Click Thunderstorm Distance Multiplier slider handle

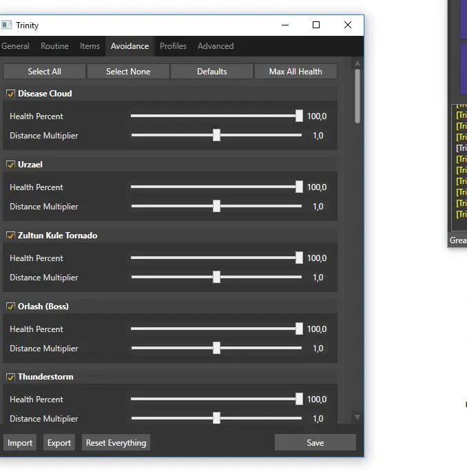tap(217, 418)
